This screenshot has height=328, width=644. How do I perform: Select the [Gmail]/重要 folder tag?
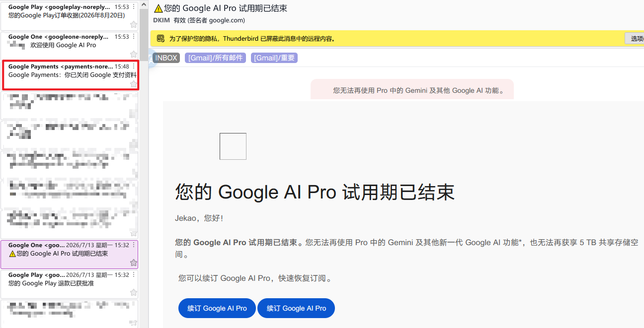274,58
